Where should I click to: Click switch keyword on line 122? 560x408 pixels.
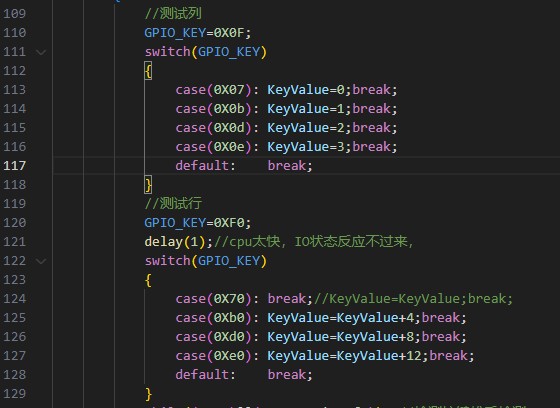coord(168,261)
